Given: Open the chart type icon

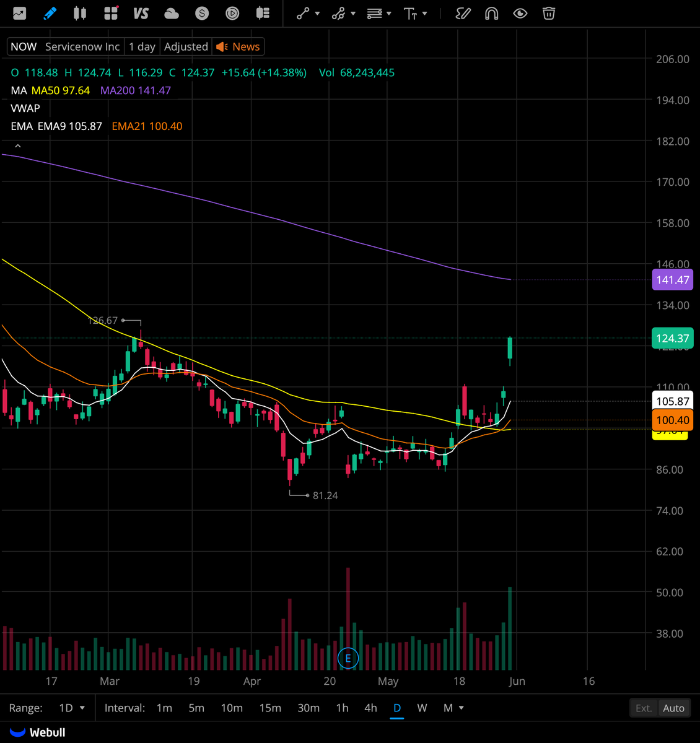Looking at the screenshot, I should (x=20, y=13).
